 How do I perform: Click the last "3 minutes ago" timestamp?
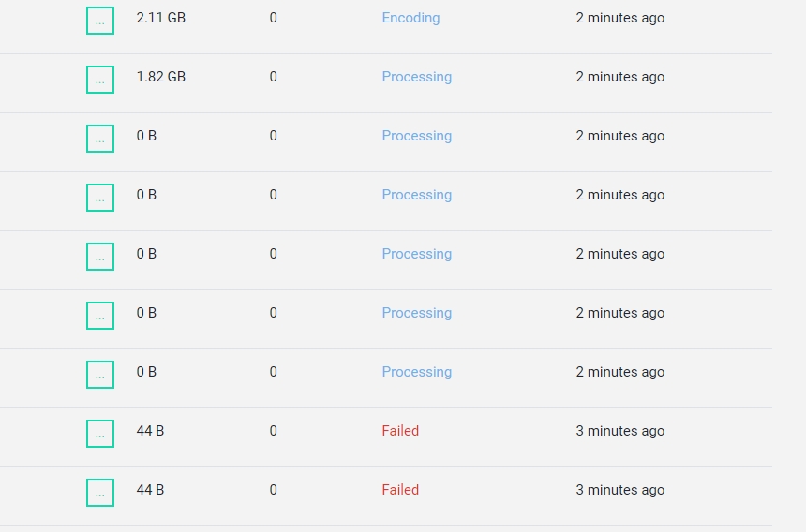point(620,490)
